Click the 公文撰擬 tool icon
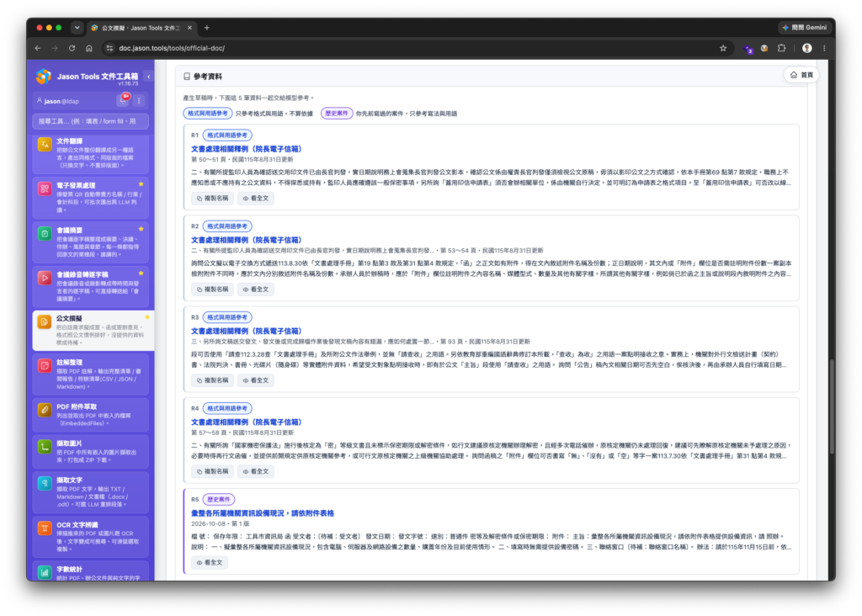Image resolution: width=862 pixels, height=616 pixels. click(45, 322)
